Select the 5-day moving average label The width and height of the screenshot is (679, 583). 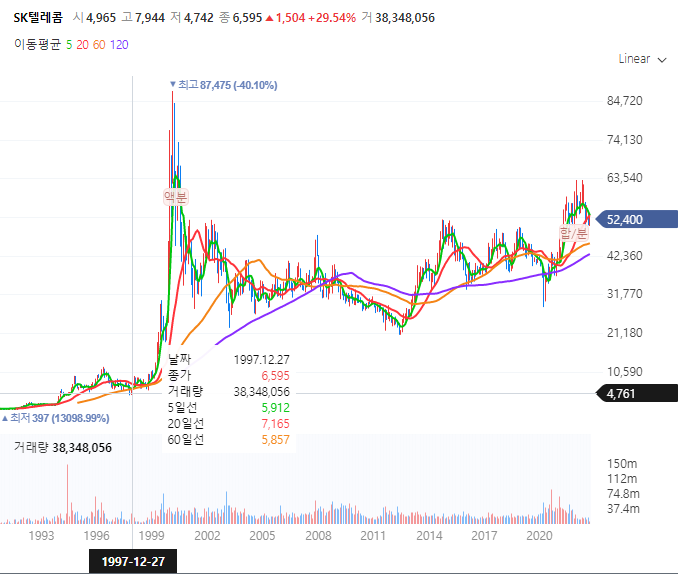69,45
